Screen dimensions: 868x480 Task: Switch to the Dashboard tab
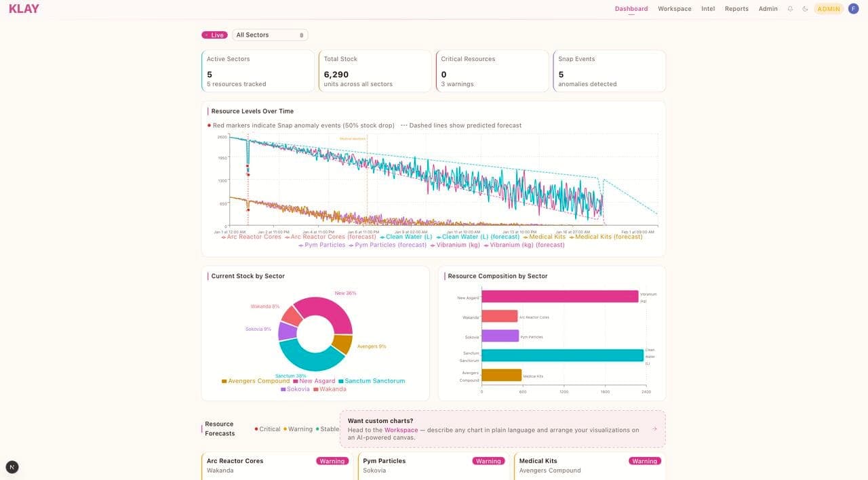click(x=631, y=9)
